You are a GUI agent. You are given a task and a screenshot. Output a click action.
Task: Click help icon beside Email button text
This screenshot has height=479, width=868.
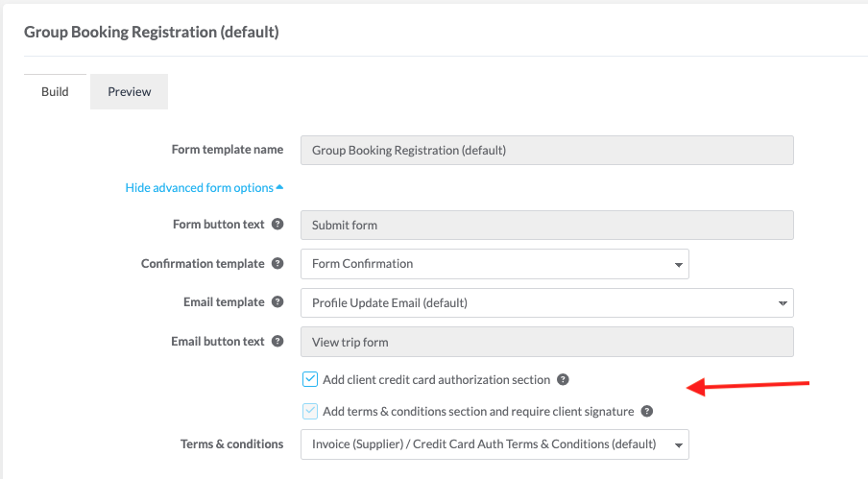[x=277, y=341]
